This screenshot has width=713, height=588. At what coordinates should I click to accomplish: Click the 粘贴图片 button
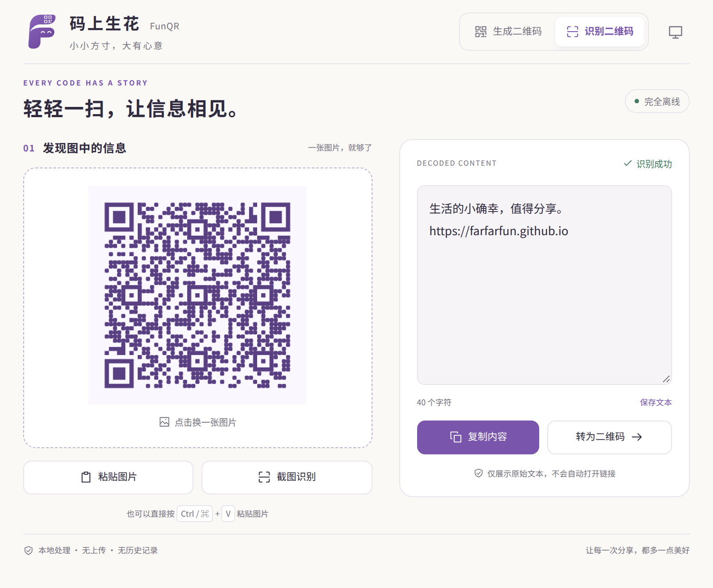108,477
